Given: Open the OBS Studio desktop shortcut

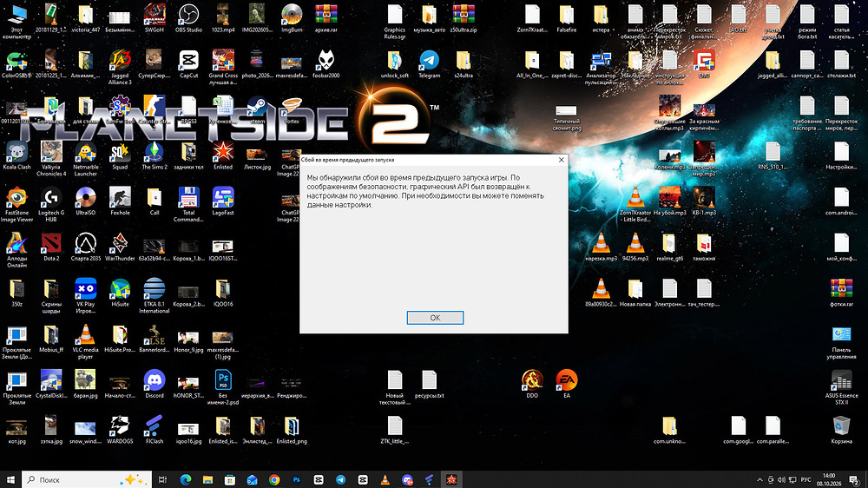Looking at the screenshot, I should [x=188, y=18].
